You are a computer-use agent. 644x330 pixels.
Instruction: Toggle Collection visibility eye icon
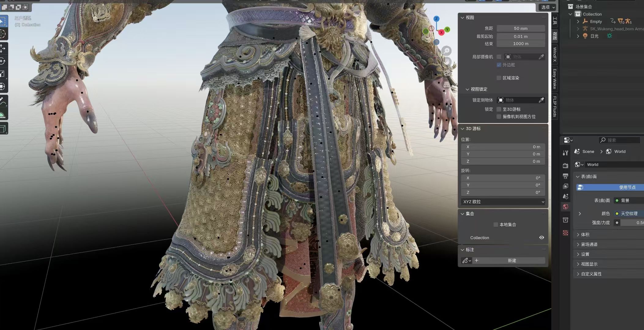[x=542, y=237]
